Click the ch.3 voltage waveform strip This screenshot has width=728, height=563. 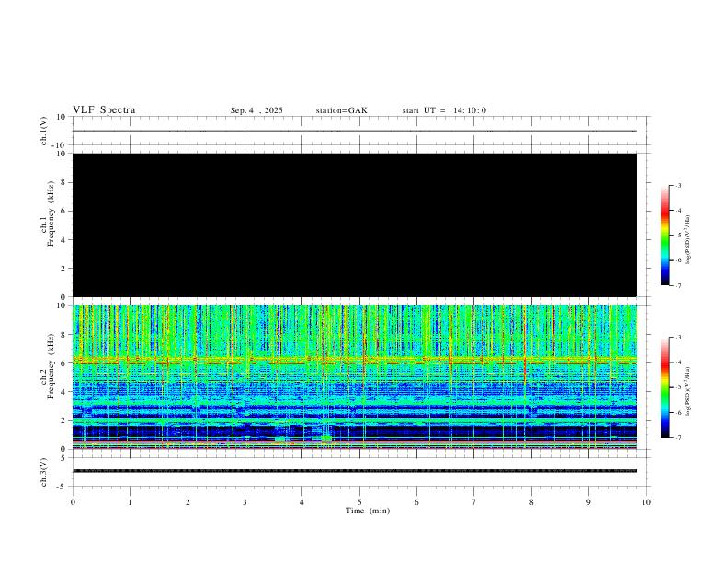point(355,471)
